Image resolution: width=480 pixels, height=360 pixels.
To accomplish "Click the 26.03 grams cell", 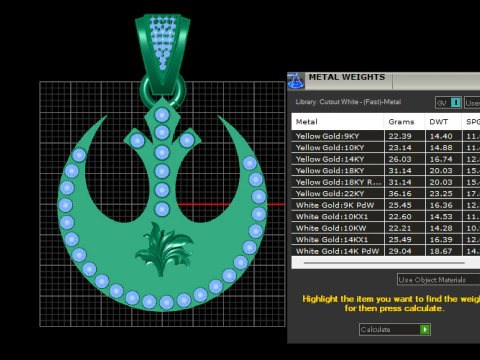I will point(405,159).
